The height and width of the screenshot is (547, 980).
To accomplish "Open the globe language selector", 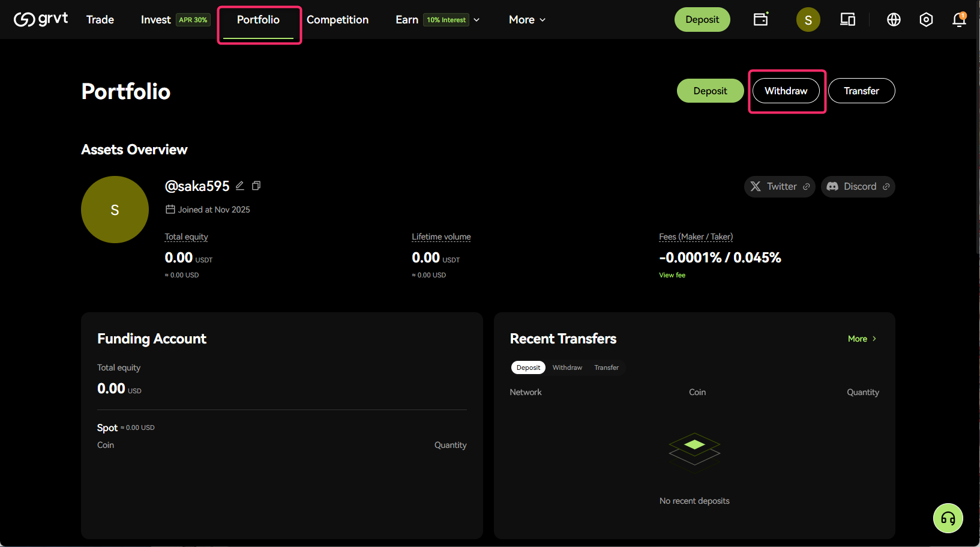I will click(894, 20).
